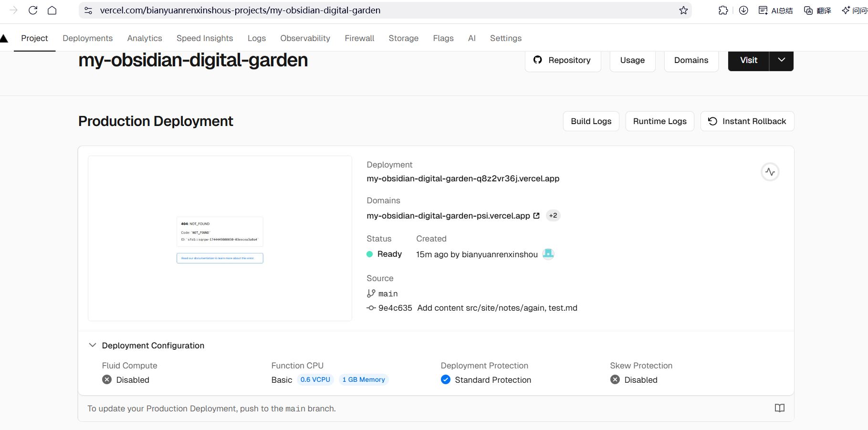Screen dimensions: 868x430
Task: Open the project Settings tab
Action: pyautogui.click(x=506, y=38)
